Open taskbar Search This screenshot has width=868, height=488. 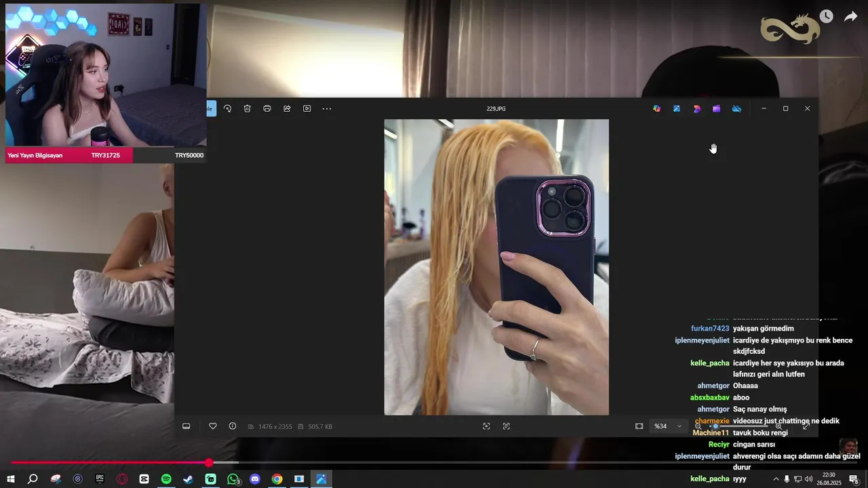[x=32, y=479]
